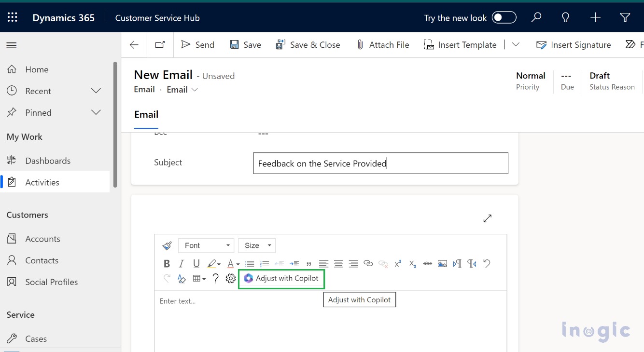The height and width of the screenshot is (352, 644).
Task: Open the email in a new window
Action: pos(160,45)
